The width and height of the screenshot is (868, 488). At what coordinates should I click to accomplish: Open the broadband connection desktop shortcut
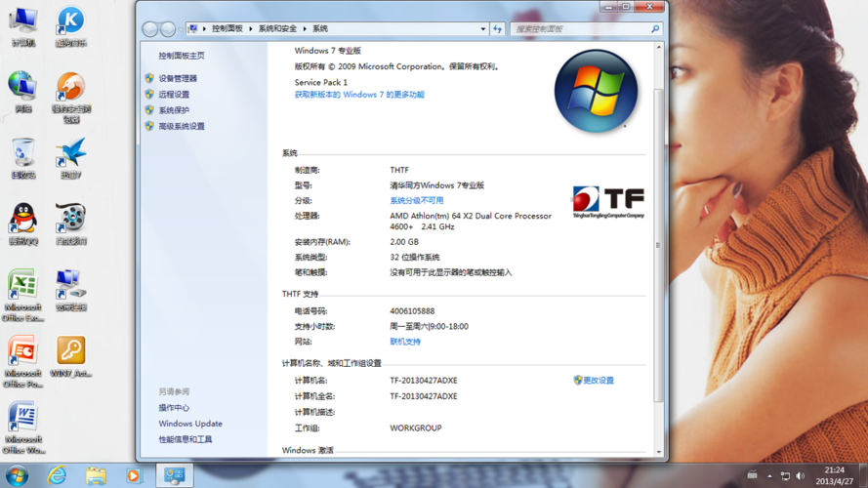coord(71,291)
